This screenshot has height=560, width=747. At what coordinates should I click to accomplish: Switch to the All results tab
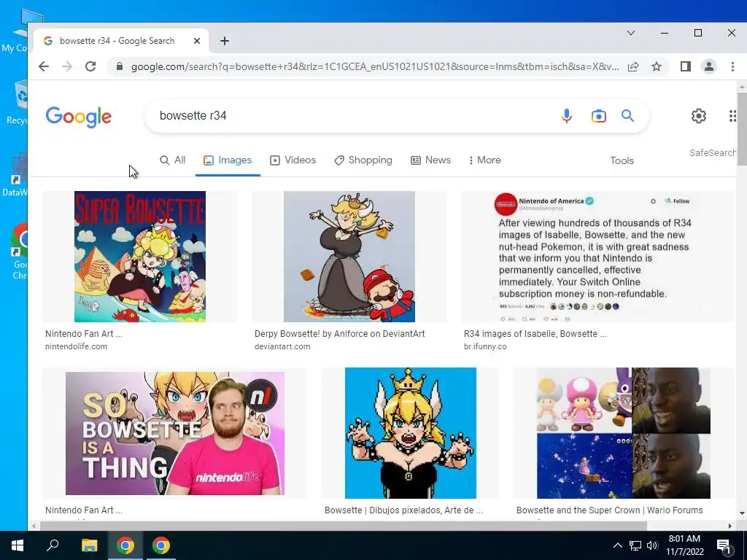pos(172,160)
